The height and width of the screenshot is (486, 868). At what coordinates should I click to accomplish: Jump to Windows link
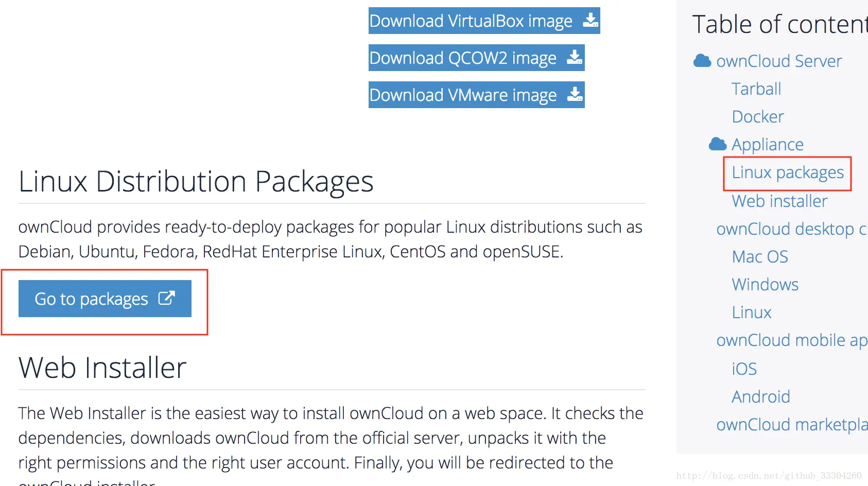tap(765, 284)
